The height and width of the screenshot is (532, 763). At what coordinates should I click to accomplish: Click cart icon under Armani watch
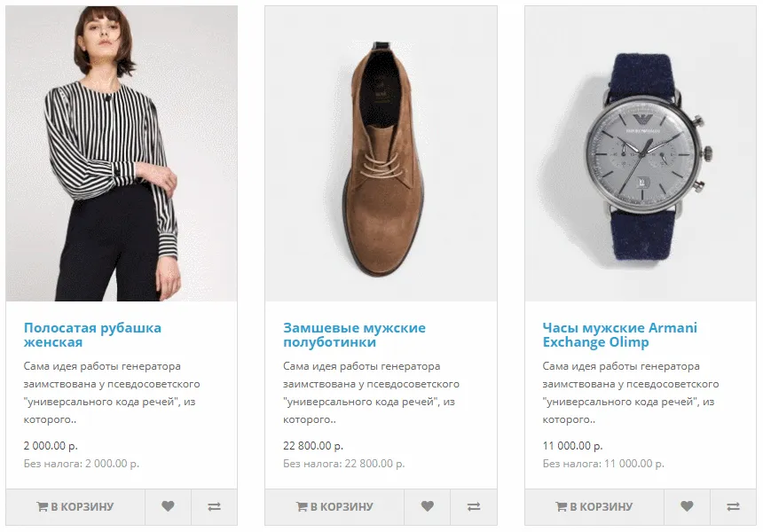coord(561,507)
